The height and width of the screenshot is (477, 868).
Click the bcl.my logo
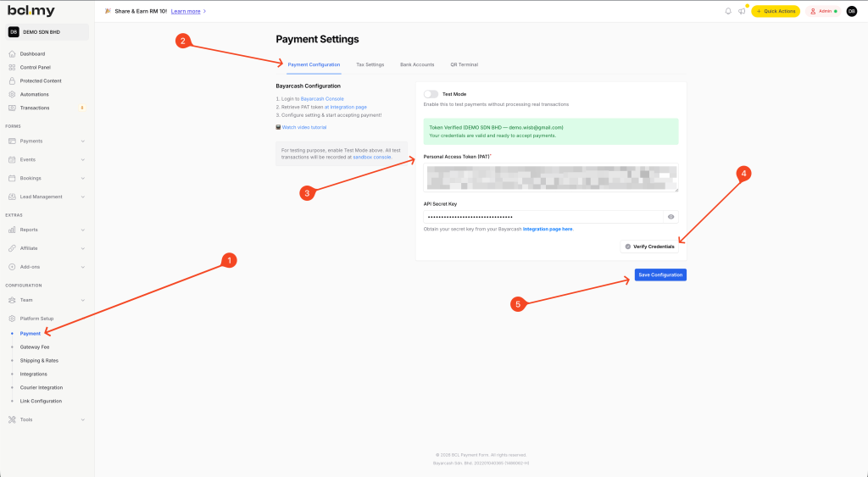[31, 11]
